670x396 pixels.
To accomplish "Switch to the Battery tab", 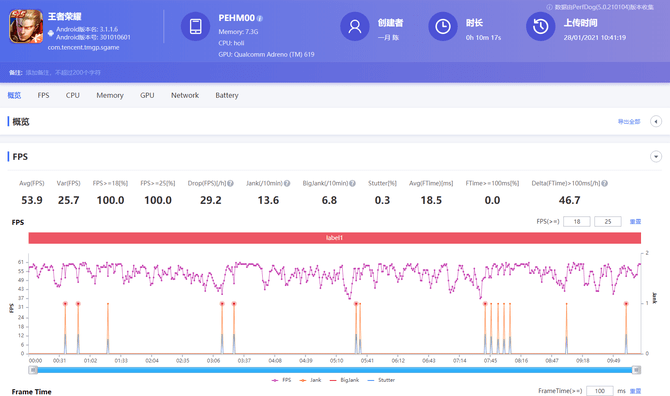I will click(227, 95).
